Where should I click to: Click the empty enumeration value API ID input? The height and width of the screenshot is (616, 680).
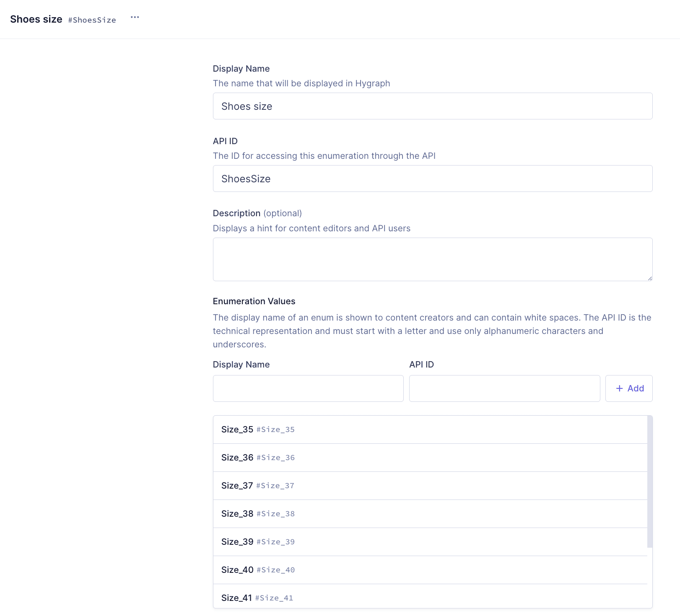click(504, 388)
